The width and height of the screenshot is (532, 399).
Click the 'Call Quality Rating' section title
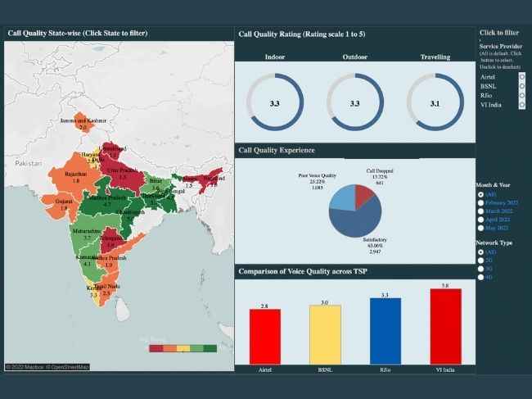(302, 34)
